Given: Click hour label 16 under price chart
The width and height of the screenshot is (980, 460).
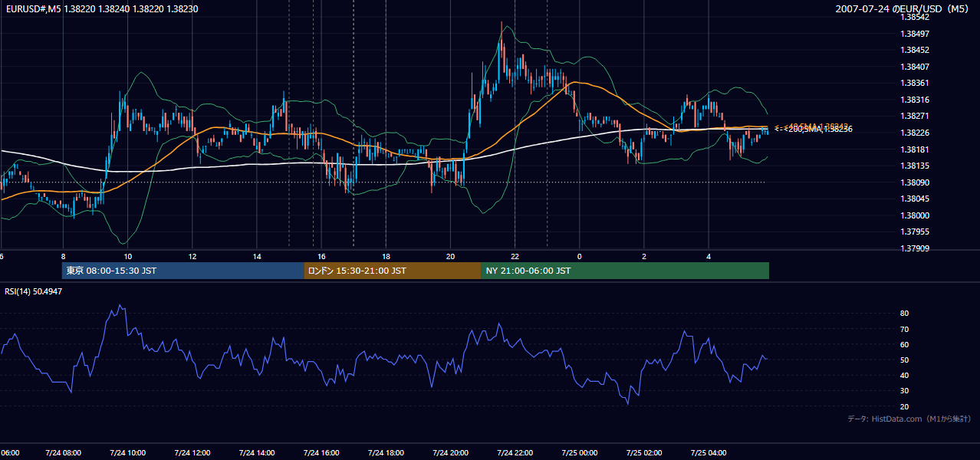Looking at the screenshot, I should pos(321,256).
